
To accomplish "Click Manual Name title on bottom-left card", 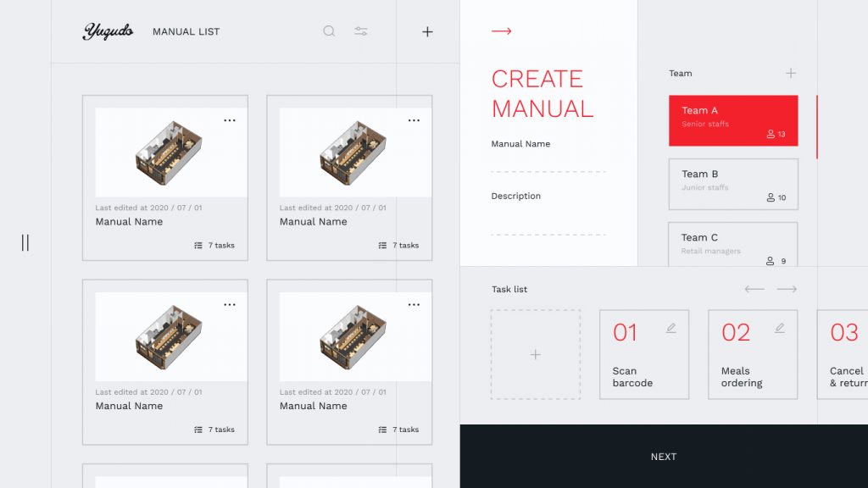I will pyautogui.click(x=129, y=406).
